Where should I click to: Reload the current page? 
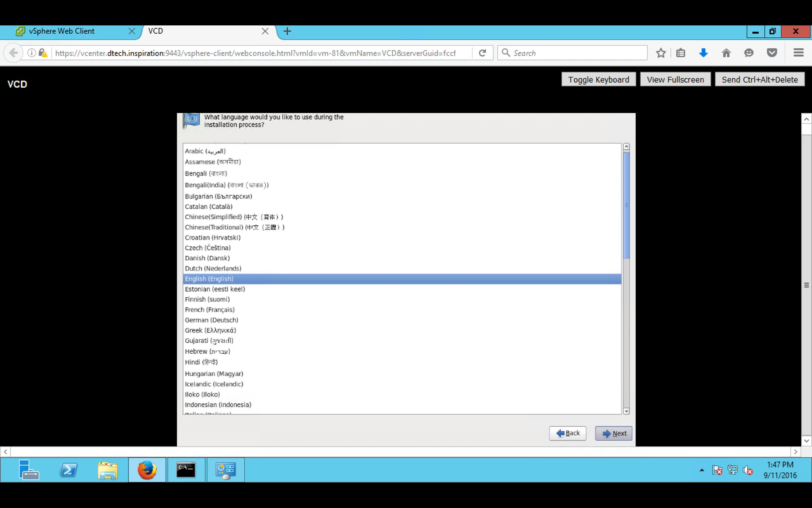coord(482,53)
